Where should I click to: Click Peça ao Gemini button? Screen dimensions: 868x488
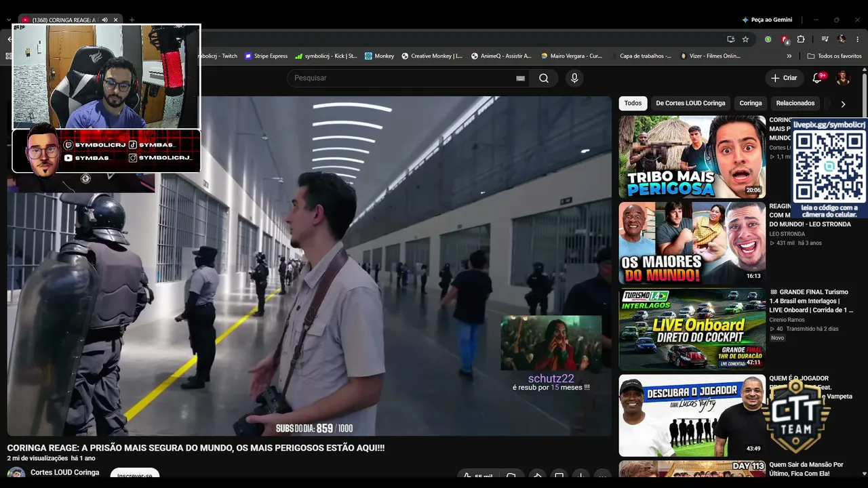click(x=766, y=20)
